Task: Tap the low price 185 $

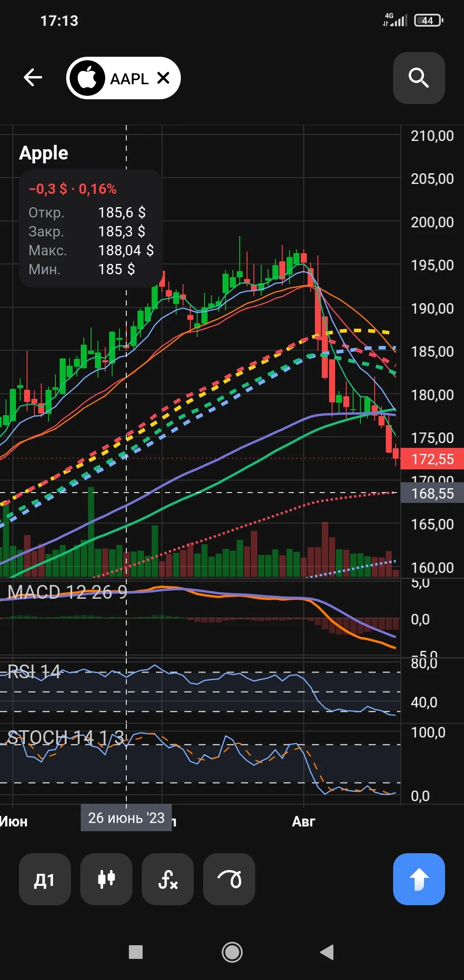Action: coord(116,269)
